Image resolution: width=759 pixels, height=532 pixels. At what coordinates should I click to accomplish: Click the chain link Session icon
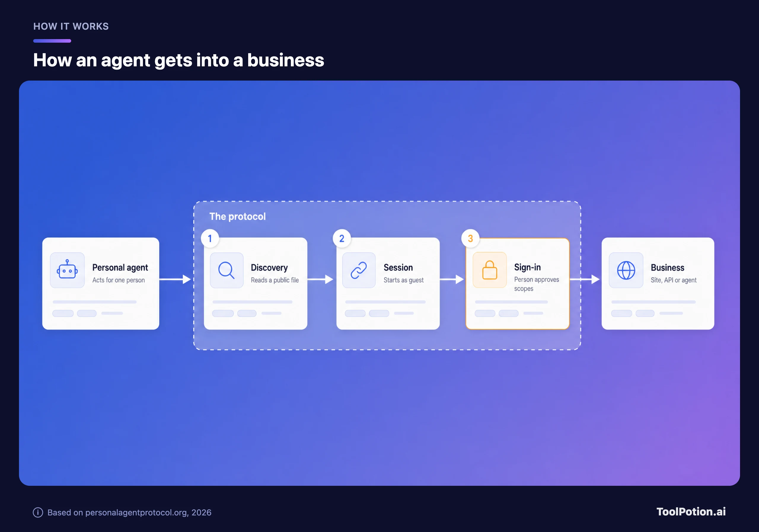click(x=359, y=270)
